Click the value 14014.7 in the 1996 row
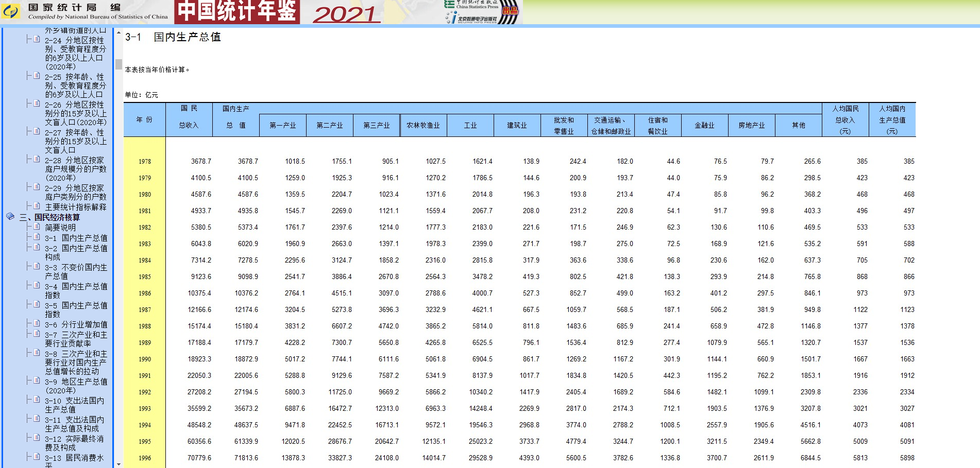The width and height of the screenshot is (980, 468). tap(434, 458)
